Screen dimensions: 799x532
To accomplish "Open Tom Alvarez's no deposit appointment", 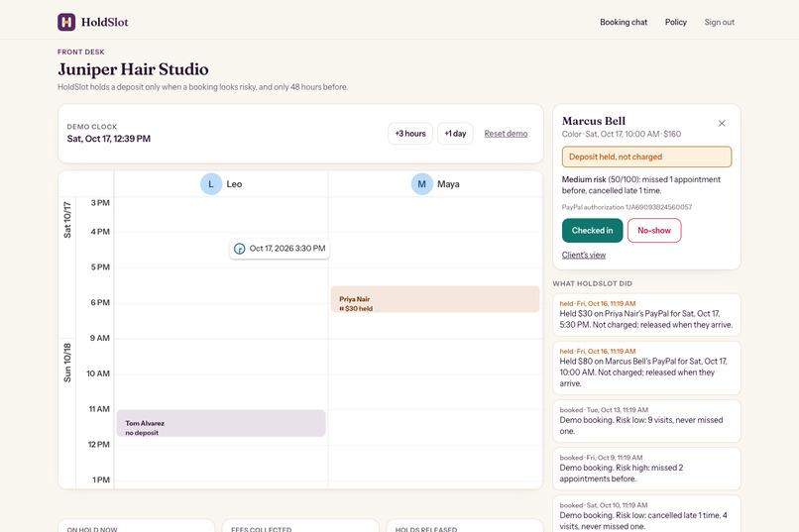I will coord(221,424).
